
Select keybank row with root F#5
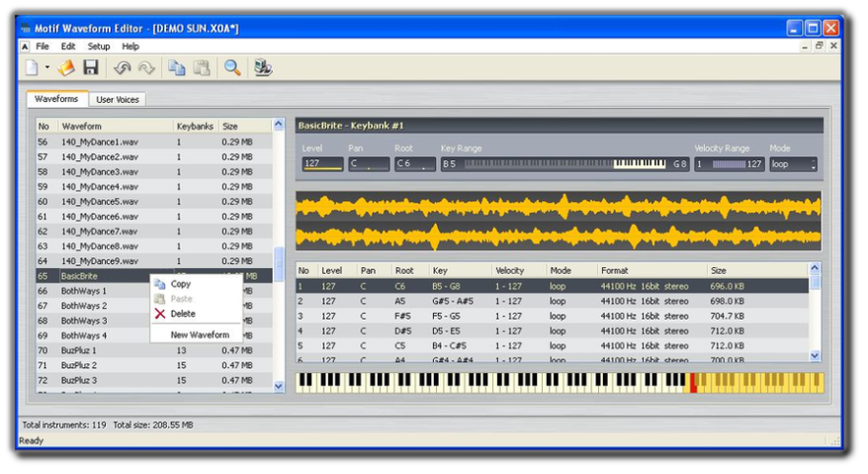click(552, 316)
